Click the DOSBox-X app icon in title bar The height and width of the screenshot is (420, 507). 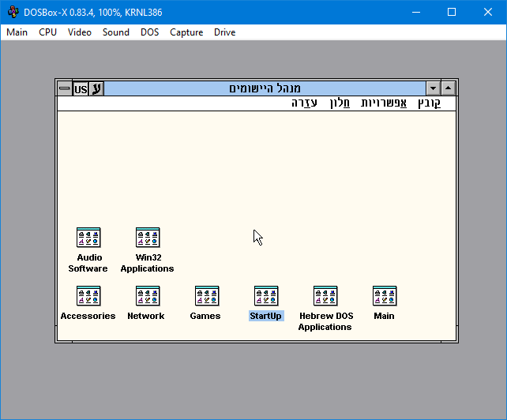pyautogui.click(x=13, y=13)
